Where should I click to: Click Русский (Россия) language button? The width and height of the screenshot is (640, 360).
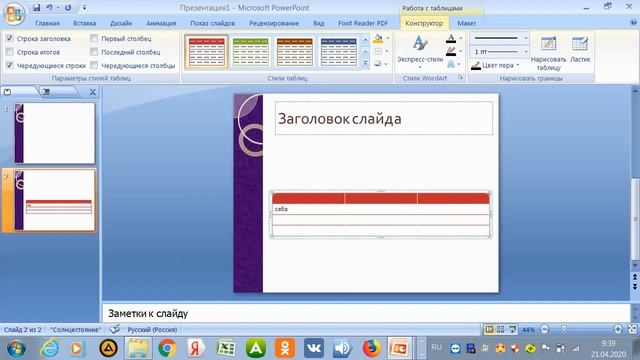[152, 329]
